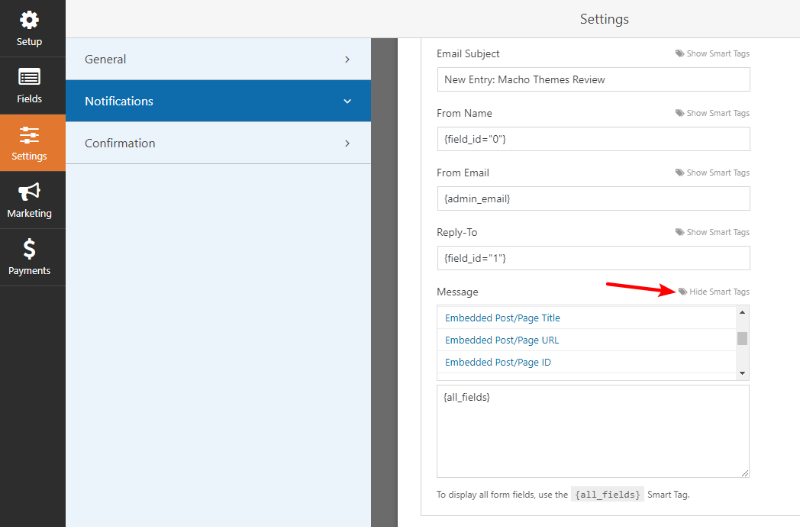Viewport: 800px width, 527px height.
Task: Open the Fields list panel
Action: tap(29, 85)
